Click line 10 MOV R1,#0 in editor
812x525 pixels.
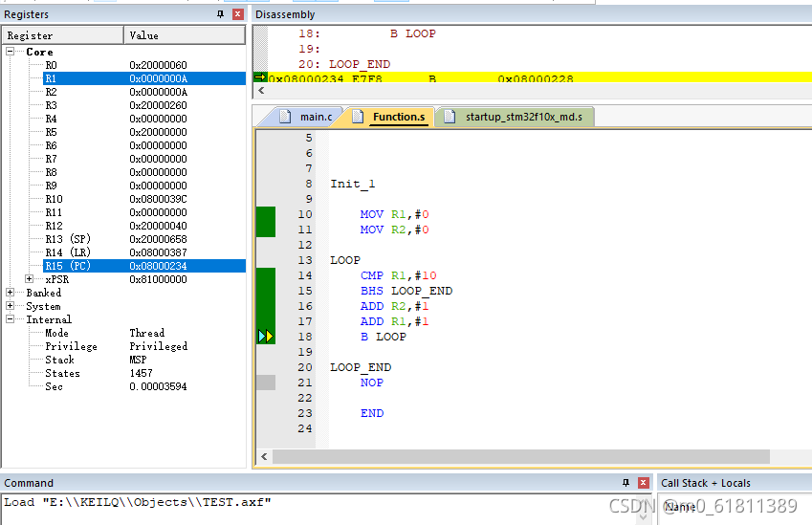pos(395,214)
